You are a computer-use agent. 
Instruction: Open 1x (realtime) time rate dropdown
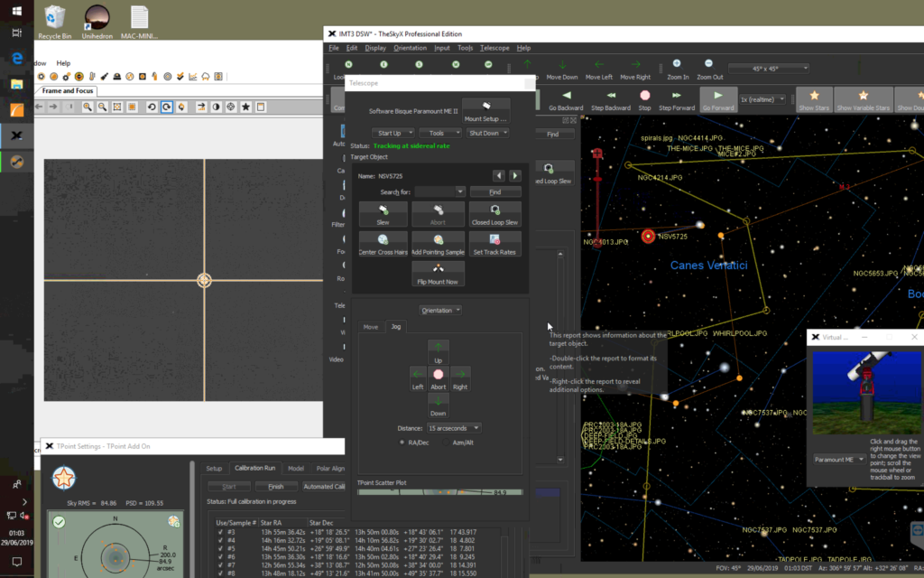click(762, 99)
